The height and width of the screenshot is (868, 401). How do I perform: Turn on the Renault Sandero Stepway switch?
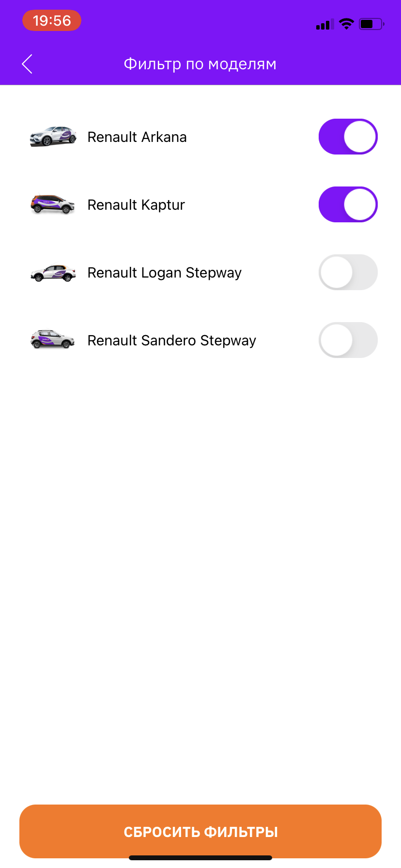(348, 340)
